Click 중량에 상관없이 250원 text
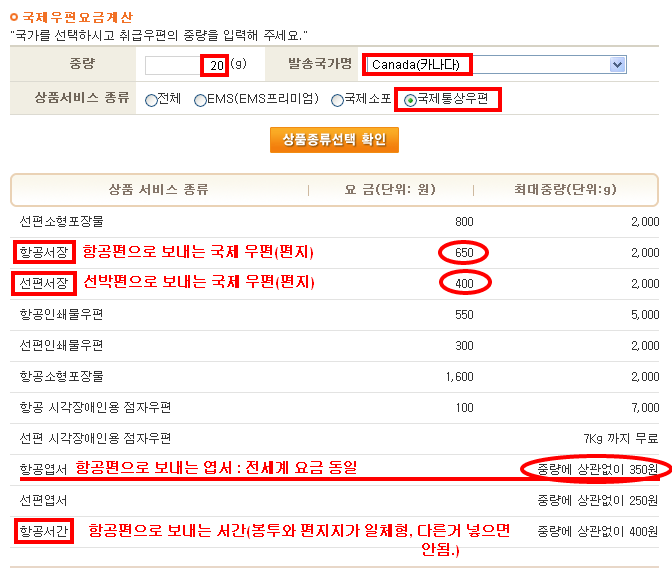The image size is (672, 573). point(598,500)
